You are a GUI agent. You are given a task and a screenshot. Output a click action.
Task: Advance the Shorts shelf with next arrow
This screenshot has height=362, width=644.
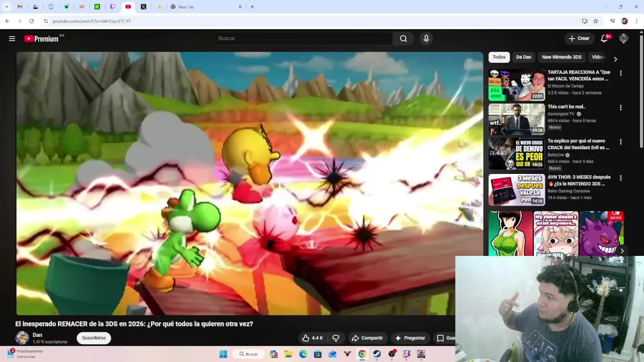click(x=622, y=251)
